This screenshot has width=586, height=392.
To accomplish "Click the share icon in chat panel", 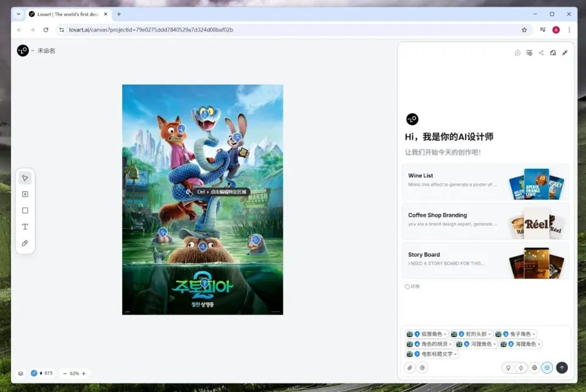I will click(x=541, y=53).
